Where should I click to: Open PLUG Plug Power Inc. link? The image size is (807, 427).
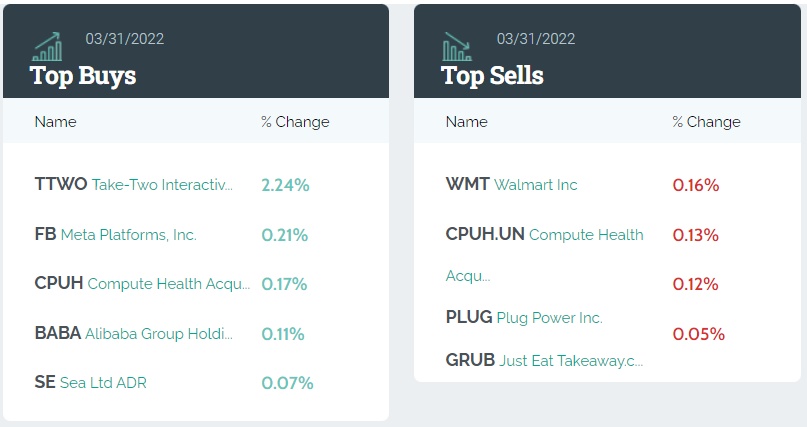click(x=523, y=318)
